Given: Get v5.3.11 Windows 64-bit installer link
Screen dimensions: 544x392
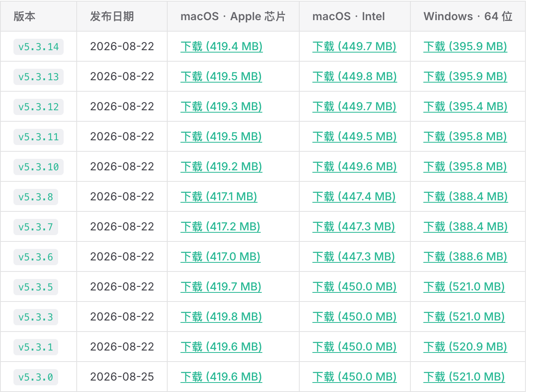Looking at the screenshot, I should (x=465, y=137).
